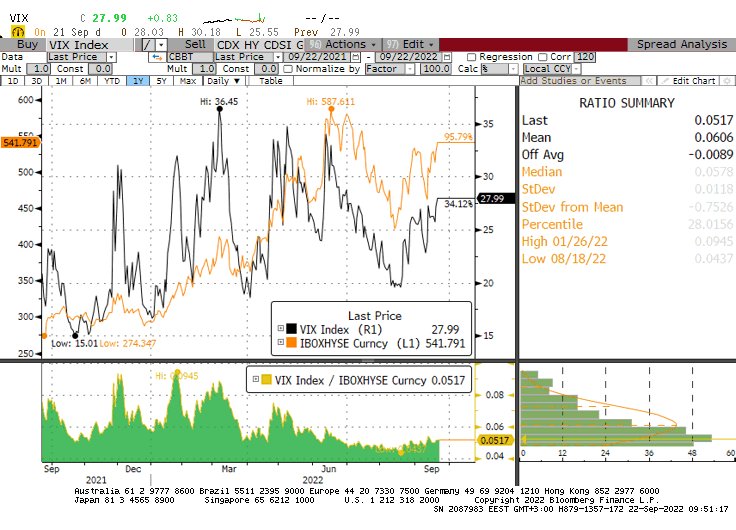Click the orange IBOXHYSE color swatch
Screen dimensions: 736x530
[291, 342]
